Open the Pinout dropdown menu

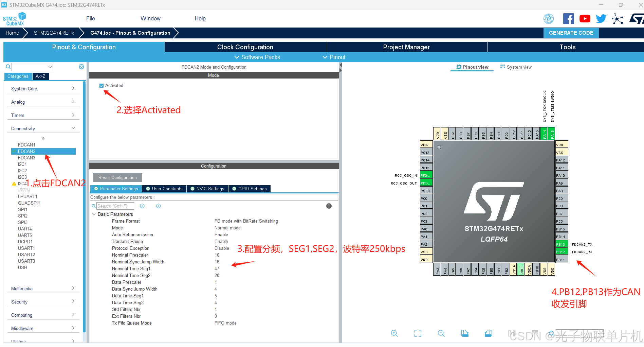(x=334, y=57)
